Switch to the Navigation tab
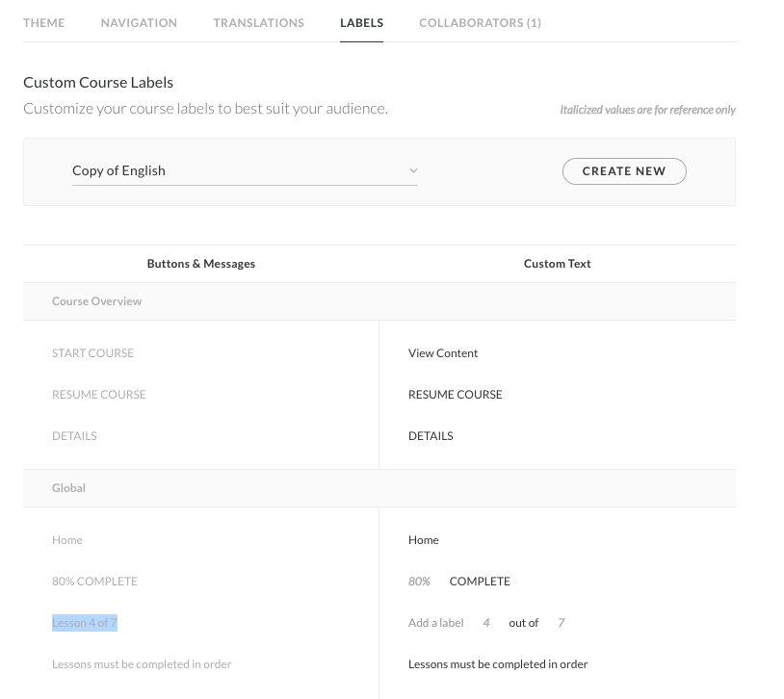This screenshot has width=784, height=699. [139, 22]
